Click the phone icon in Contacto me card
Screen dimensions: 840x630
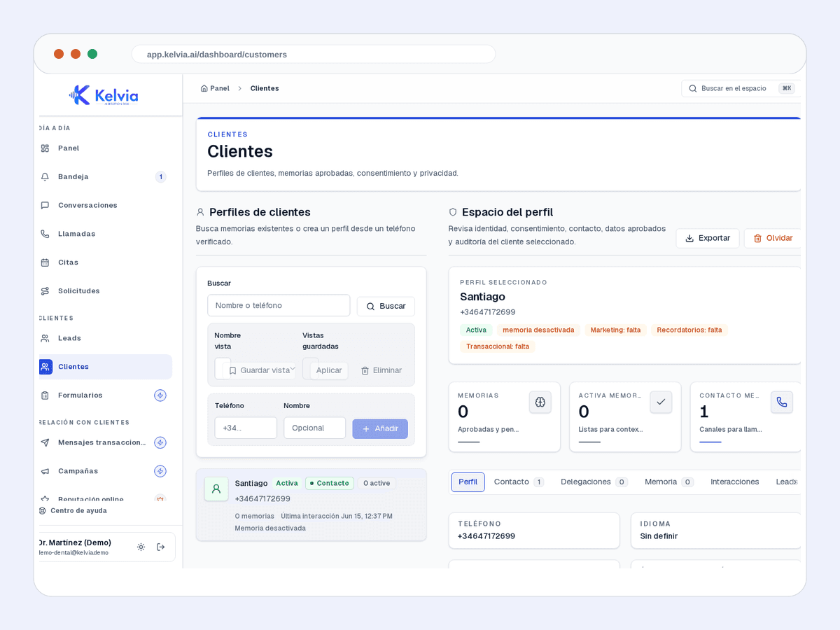tap(782, 402)
